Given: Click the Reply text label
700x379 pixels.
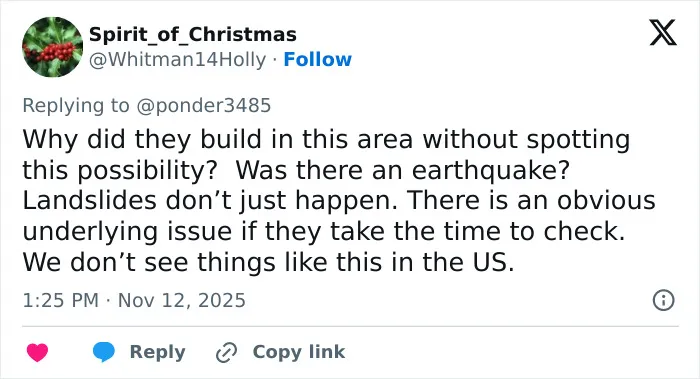Looking at the screenshot, I should (158, 352).
